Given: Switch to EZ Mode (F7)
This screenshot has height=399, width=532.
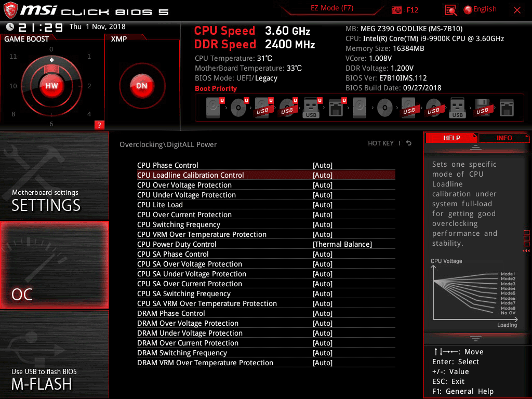Looking at the screenshot, I should (x=332, y=8).
